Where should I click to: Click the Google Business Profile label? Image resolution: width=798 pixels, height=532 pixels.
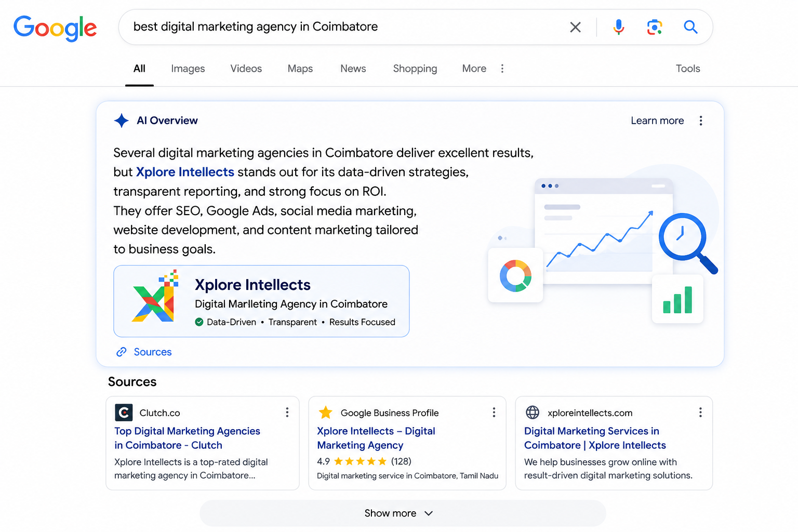pos(390,413)
